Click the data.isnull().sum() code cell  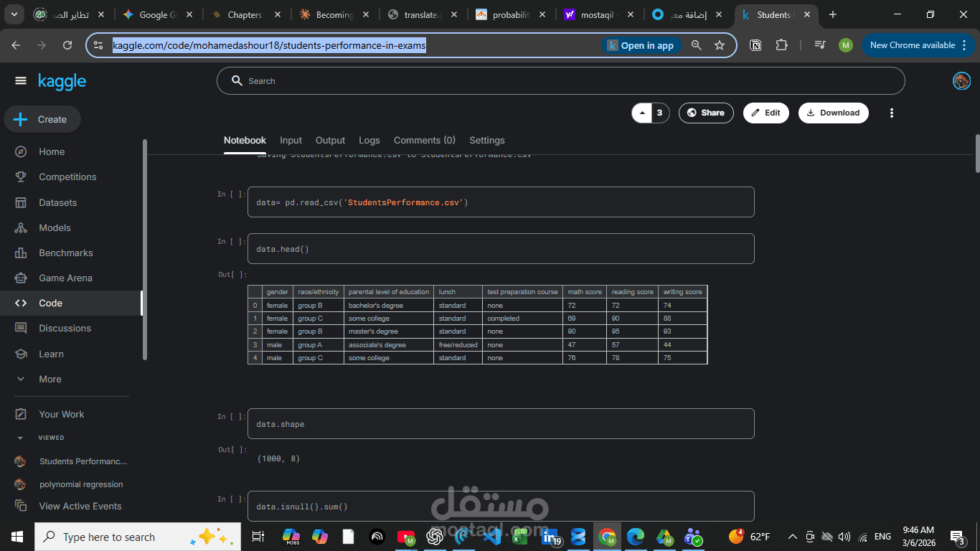tap(501, 507)
